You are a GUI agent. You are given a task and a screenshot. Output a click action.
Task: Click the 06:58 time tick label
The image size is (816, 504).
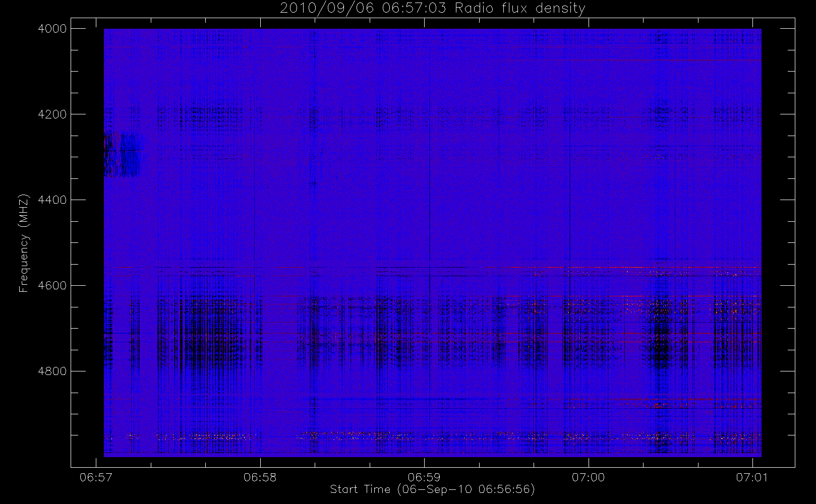[260, 477]
